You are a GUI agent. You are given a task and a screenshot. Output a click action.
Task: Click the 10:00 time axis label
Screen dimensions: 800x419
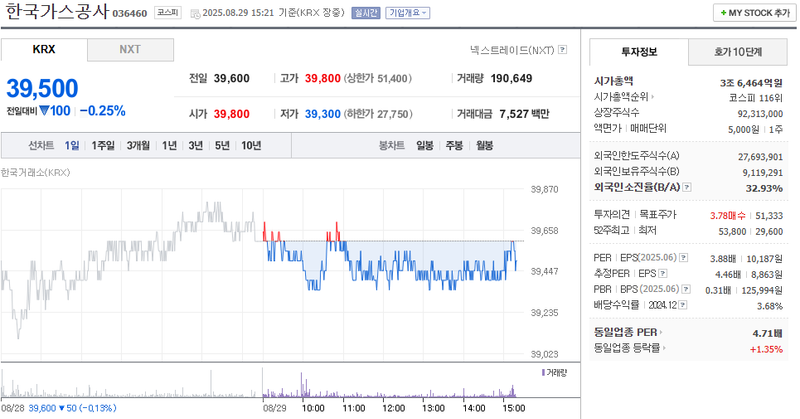point(313,408)
